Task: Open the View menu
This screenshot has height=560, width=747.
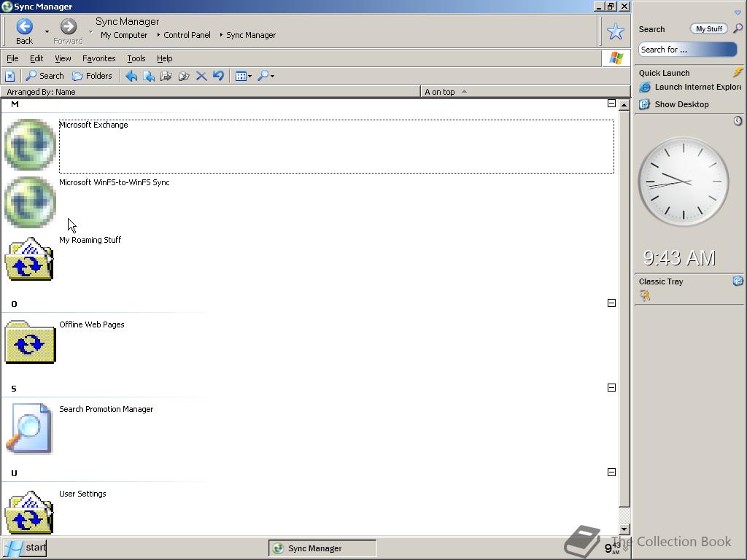Action: pos(63,58)
